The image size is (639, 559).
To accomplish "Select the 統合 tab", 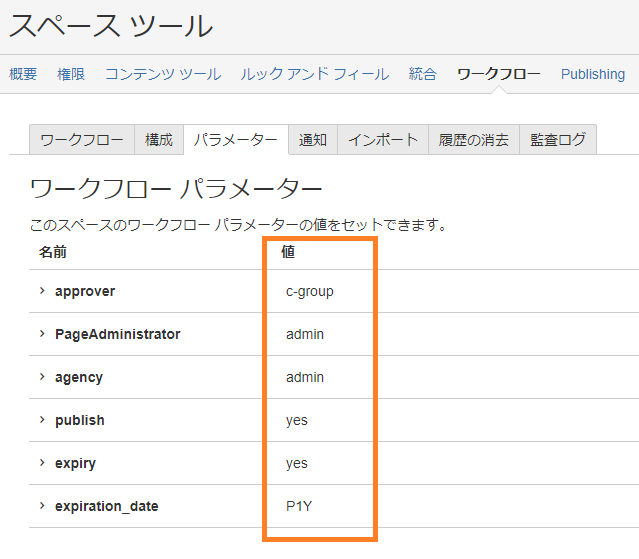I will (x=423, y=74).
